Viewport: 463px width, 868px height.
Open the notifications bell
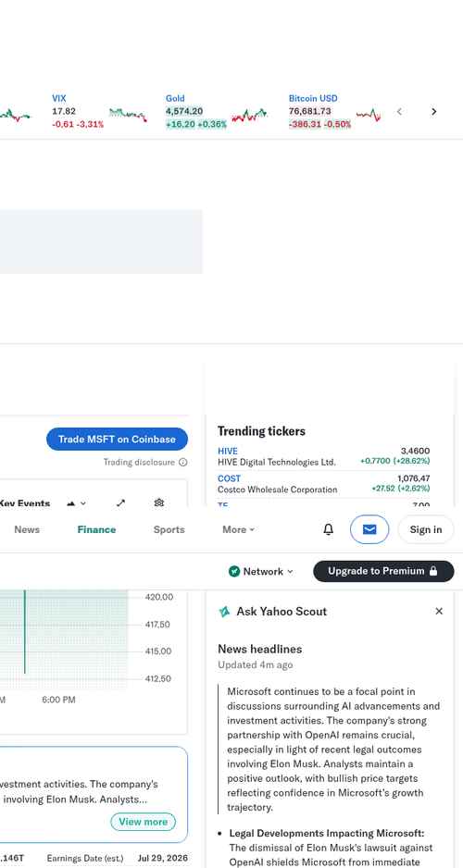click(329, 529)
